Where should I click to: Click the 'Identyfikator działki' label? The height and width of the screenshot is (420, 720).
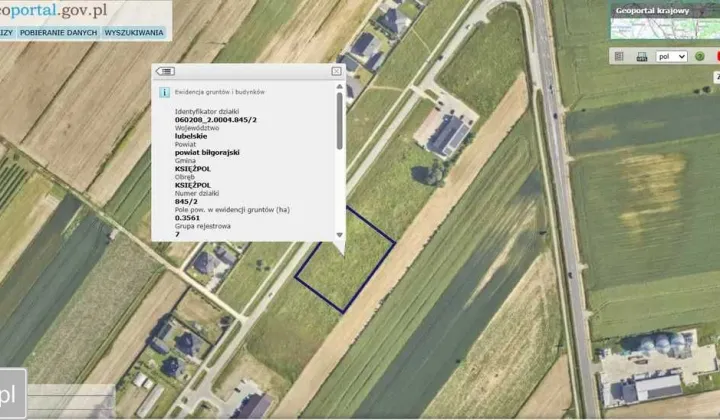tap(207, 112)
